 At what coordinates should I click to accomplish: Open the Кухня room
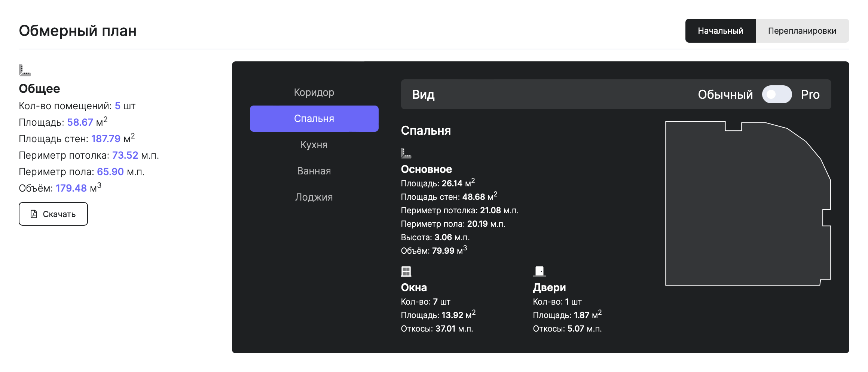click(314, 145)
